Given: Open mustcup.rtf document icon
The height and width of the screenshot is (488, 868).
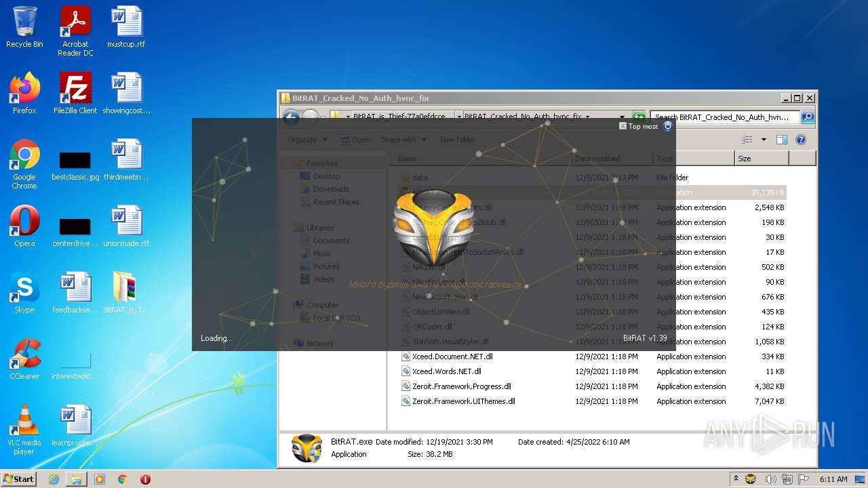Looking at the screenshot, I should point(127,27).
